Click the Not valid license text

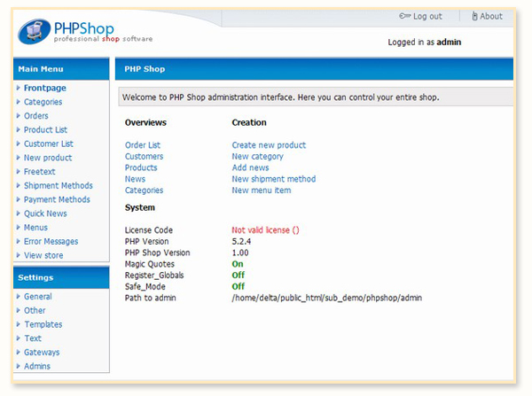coord(265,230)
